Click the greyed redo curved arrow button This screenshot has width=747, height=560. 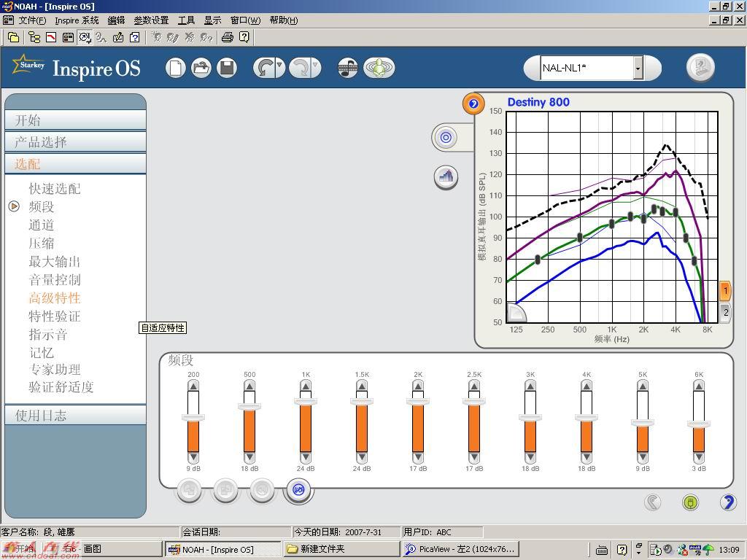(x=300, y=68)
